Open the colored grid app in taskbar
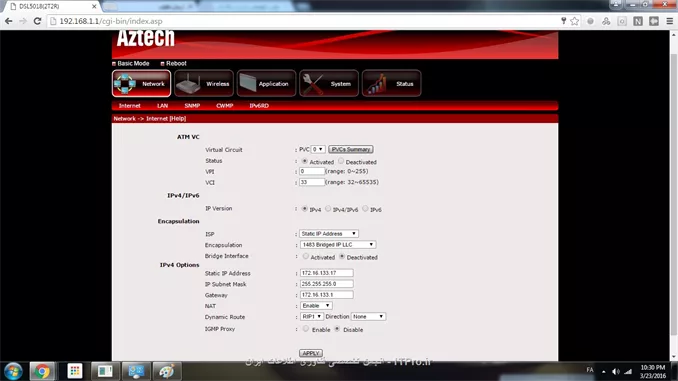Screen dimensions: 678x381 (x=74, y=371)
